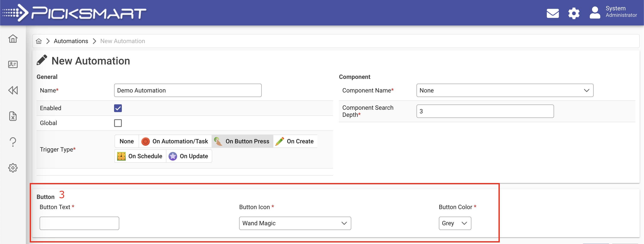Open the Button Icon Wand Magic dropdown
This screenshot has height=244, width=644.
295,223
